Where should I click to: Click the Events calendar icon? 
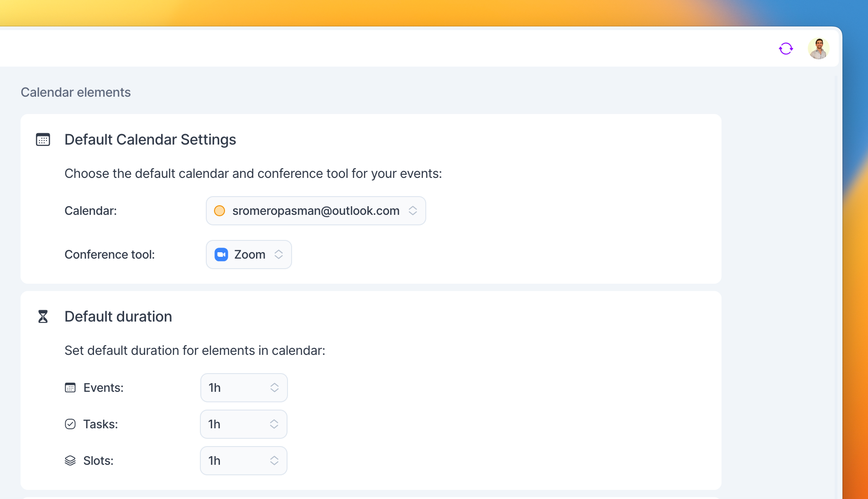click(70, 388)
